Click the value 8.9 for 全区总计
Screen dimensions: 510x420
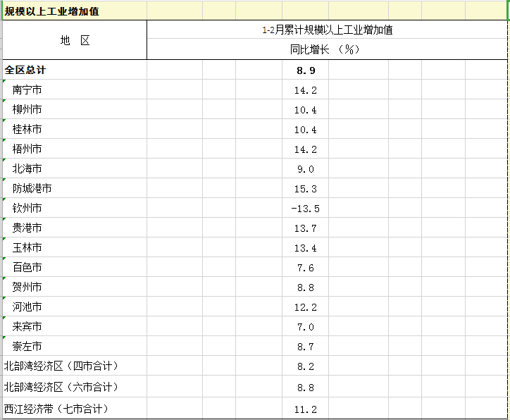click(306, 70)
